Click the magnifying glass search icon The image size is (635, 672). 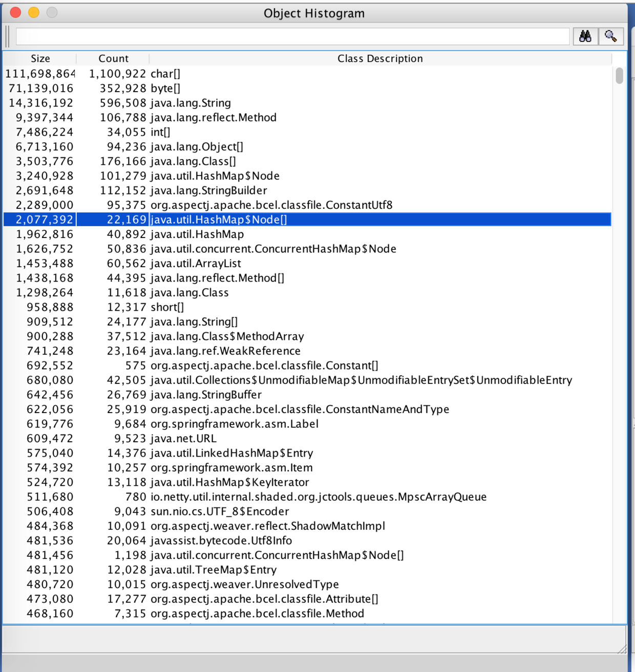(610, 36)
